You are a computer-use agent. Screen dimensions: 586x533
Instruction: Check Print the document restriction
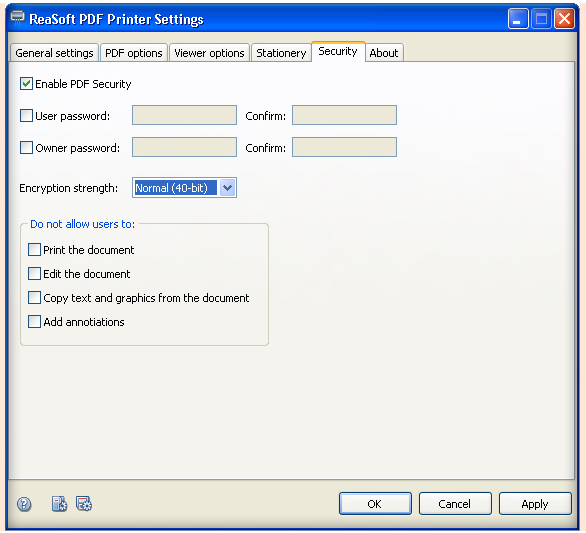pos(34,249)
